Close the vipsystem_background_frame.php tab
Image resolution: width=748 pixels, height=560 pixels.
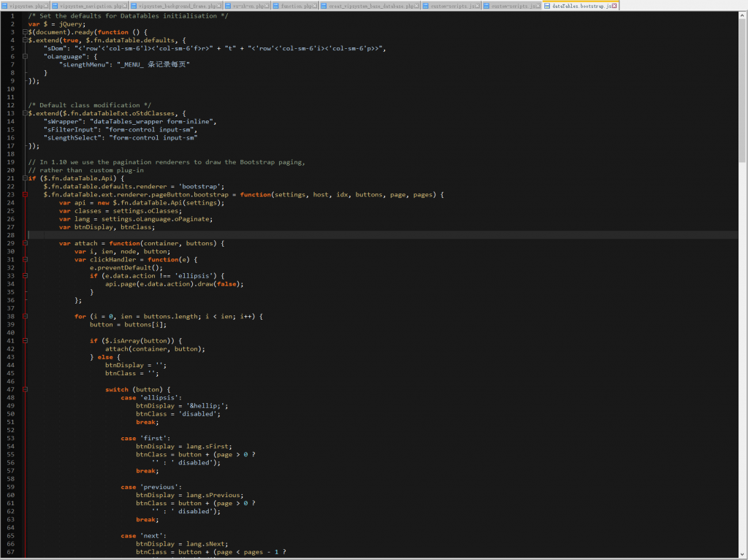(219, 6)
